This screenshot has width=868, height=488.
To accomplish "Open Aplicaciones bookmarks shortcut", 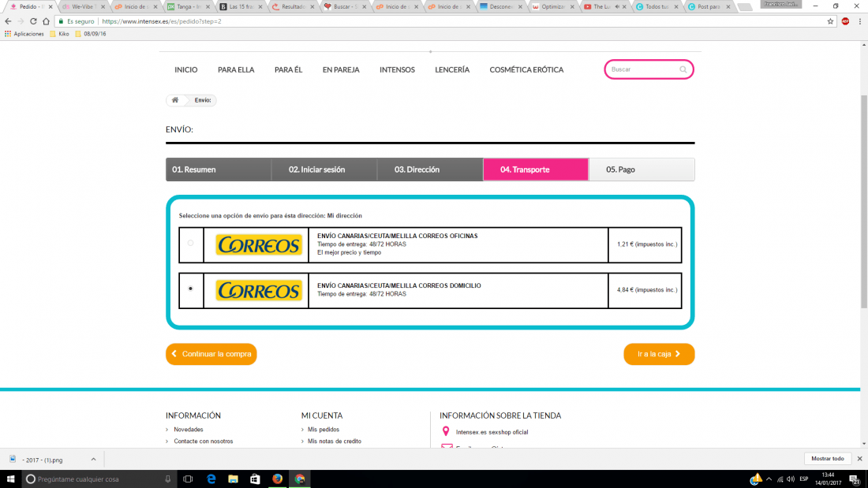I will 24,34.
